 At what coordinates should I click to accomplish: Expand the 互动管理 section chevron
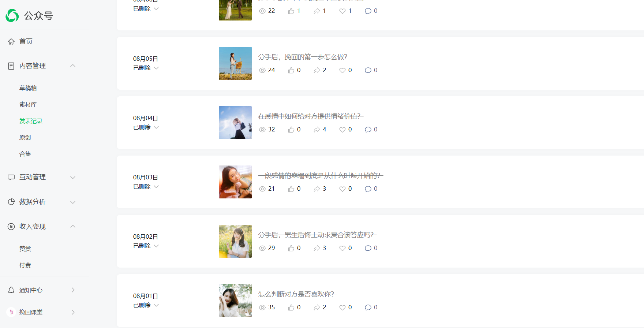pyautogui.click(x=73, y=177)
